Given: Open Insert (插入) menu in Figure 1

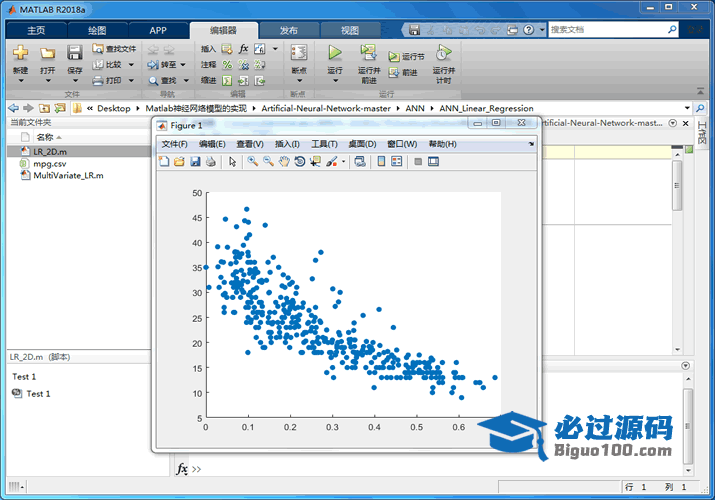Looking at the screenshot, I should coord(287,144).
